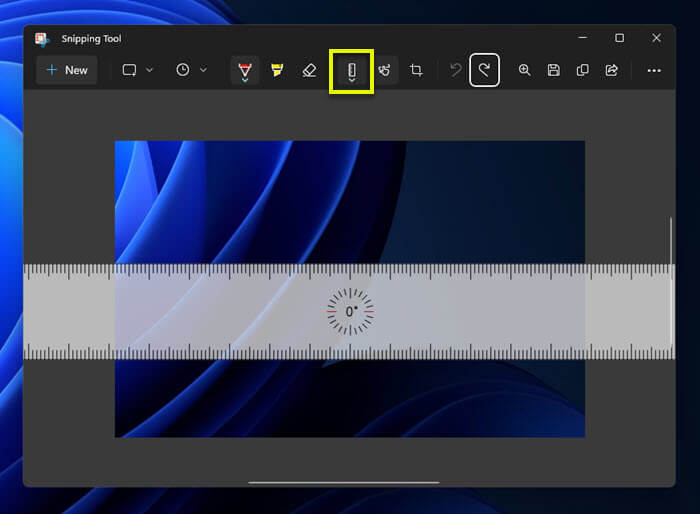Screen dimensions: 700x514
Task: Copy the snip to clipboard
Action: 582,70
